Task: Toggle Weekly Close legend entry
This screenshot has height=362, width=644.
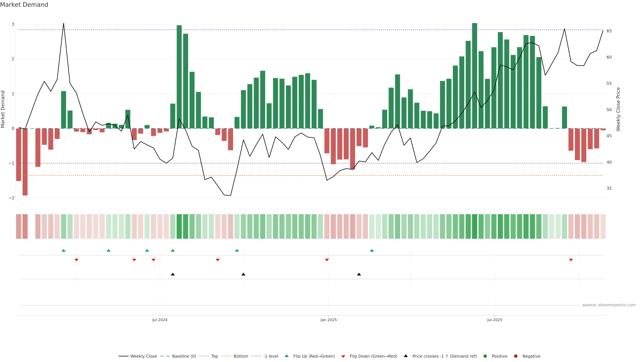Action: point(143,356)
